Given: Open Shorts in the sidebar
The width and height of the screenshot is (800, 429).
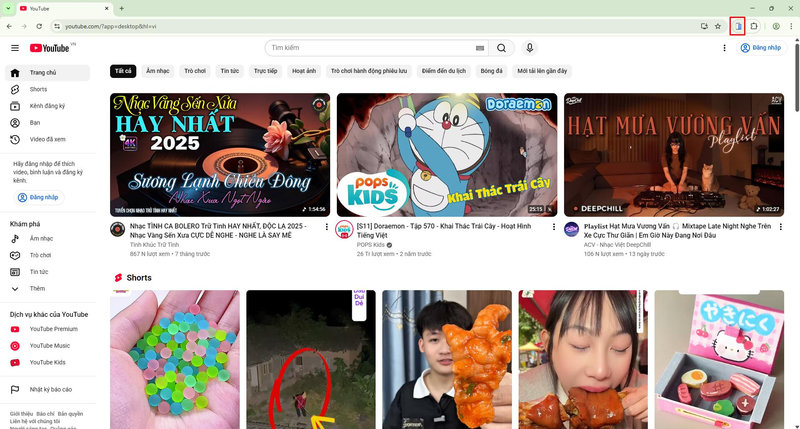Looking at the screenshot, I should click(47, 89).
